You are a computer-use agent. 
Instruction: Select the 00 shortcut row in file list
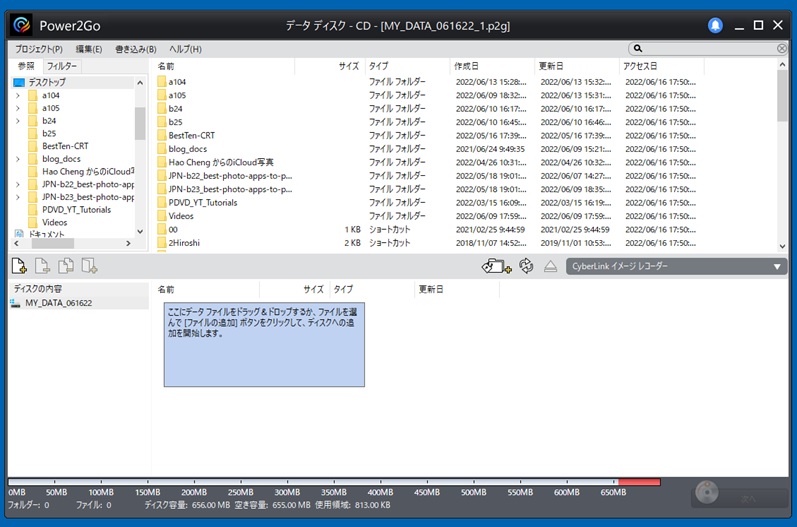point(426,229)
